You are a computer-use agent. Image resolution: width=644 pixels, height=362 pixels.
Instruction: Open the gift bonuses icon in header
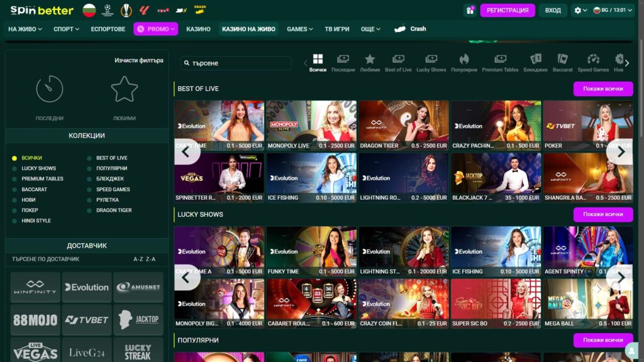pyautogui.click(x=470, y=10)
